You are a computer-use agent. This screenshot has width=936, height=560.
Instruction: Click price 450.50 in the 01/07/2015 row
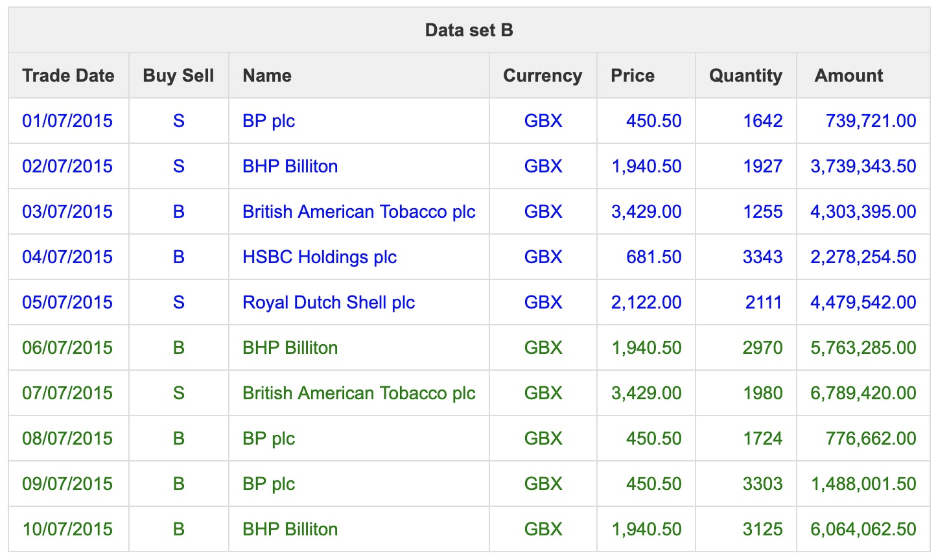pyautogui.click(x=654, y=121)
